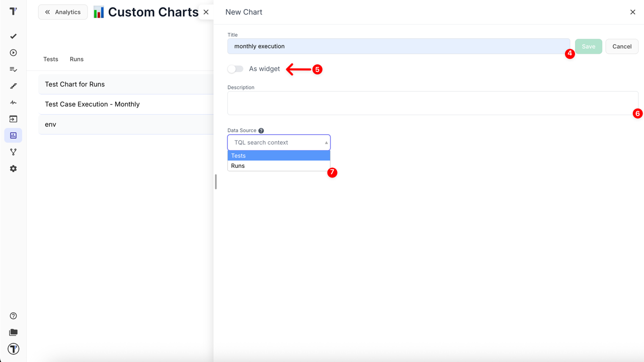644x362 pixels.
Task: Click the Cancel button
Action: click(x=622, y=46)
